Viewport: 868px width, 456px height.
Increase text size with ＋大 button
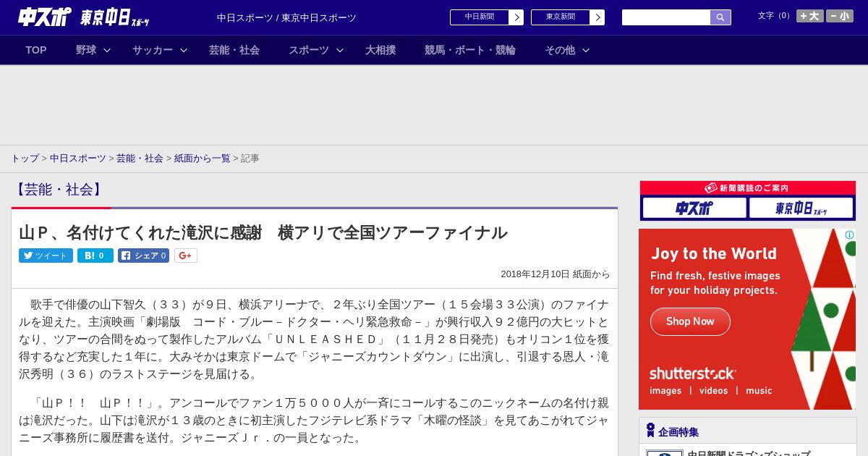[810, 16]
